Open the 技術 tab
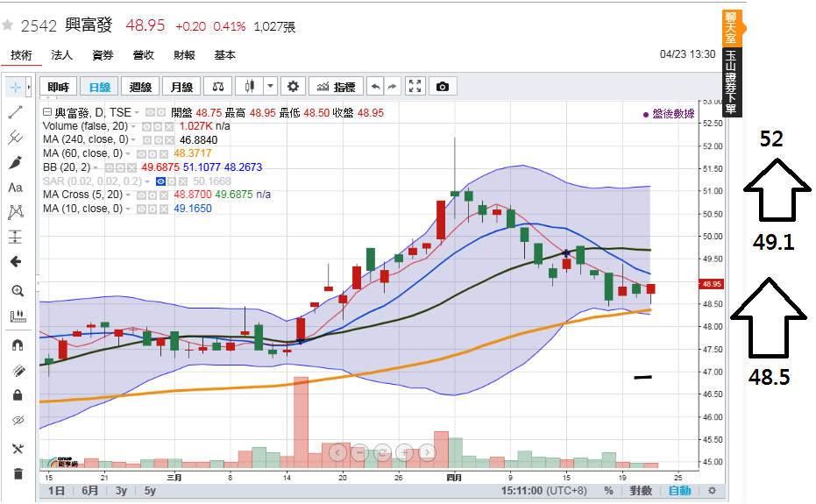This screenshot has width=816, height=504. 21,55
